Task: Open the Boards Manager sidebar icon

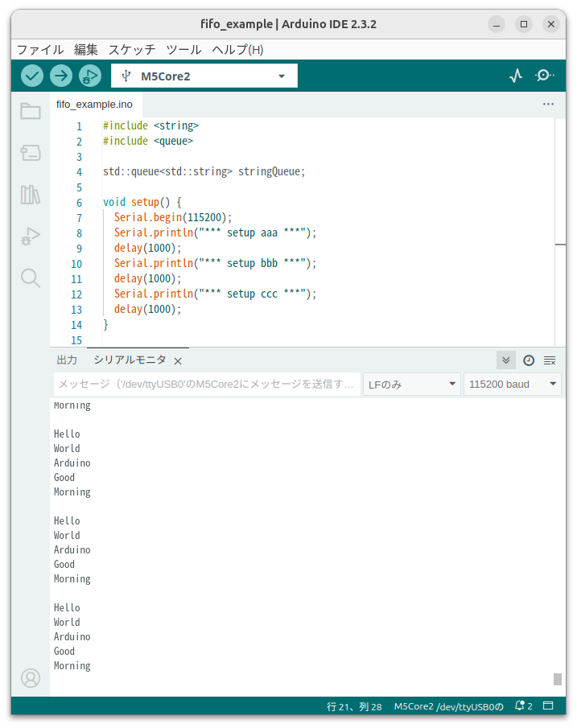Action: point(31,152)
